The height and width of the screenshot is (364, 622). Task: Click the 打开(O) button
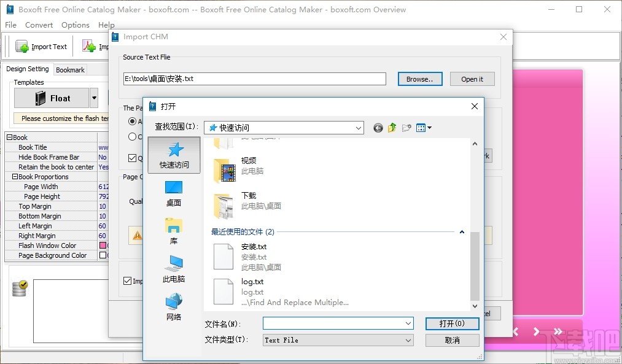point(452,323)
